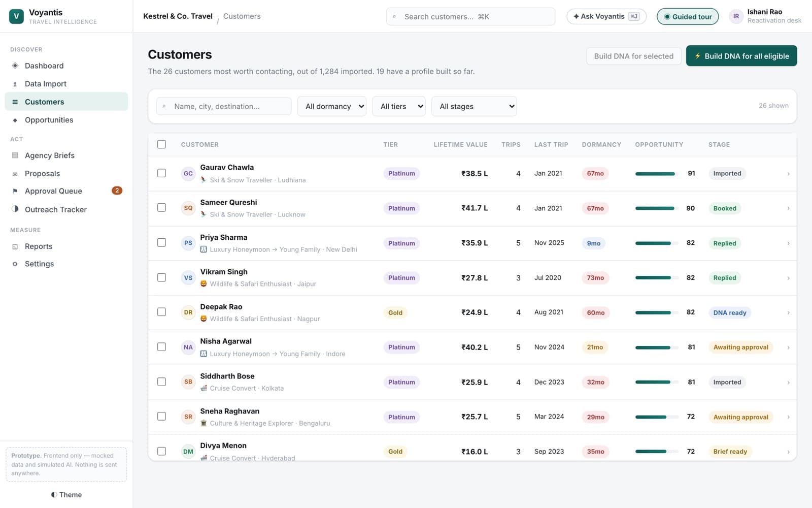This screenshot has height=508, width=812.
Task: Open Vikram Singh's row chevron
Action: 788,278
